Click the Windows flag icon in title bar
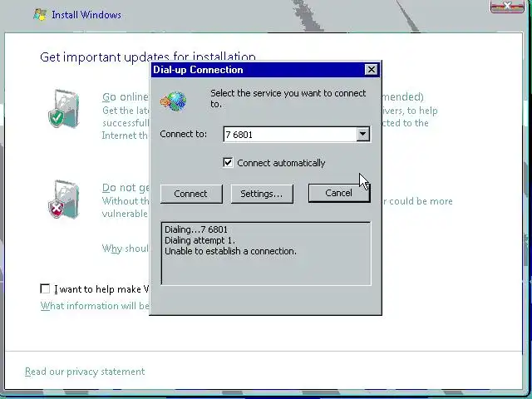 40,15
